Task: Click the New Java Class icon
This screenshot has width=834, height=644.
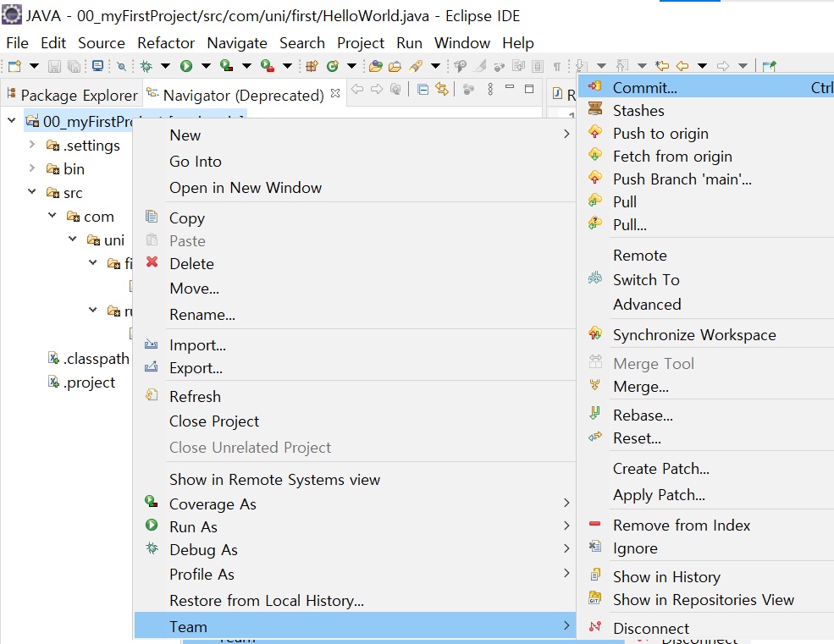Action: [333, 66]
